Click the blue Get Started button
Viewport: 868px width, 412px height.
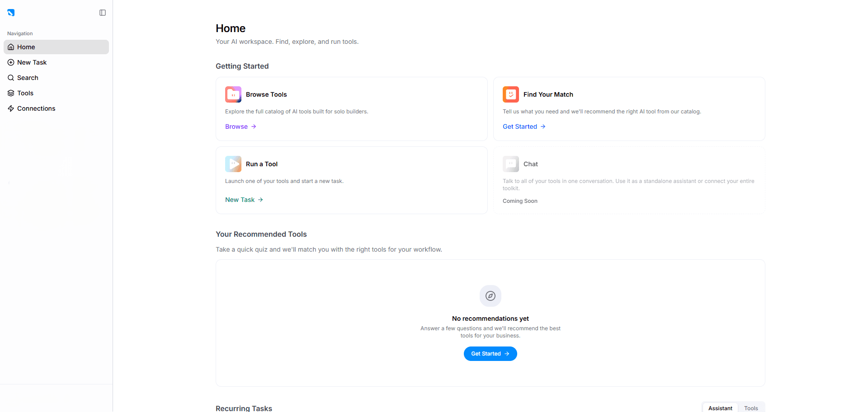click(x=490, y=354)
